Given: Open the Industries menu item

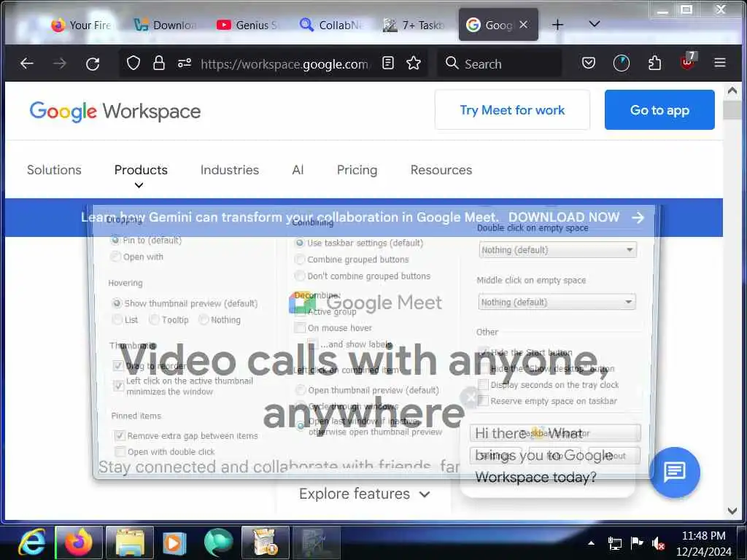Looking at the screenshot, I should click(230, 170).
